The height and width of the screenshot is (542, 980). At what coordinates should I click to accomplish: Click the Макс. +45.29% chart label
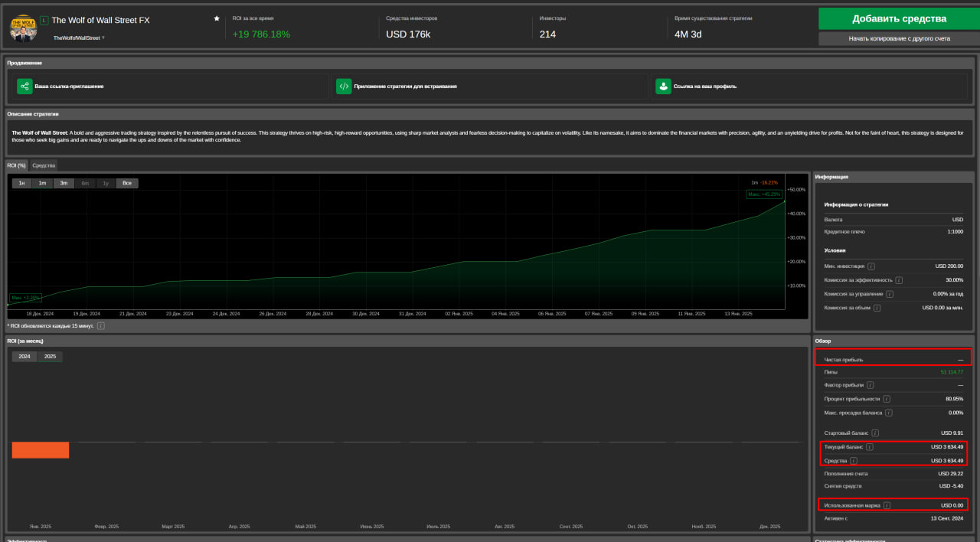[x=763, y=194]
